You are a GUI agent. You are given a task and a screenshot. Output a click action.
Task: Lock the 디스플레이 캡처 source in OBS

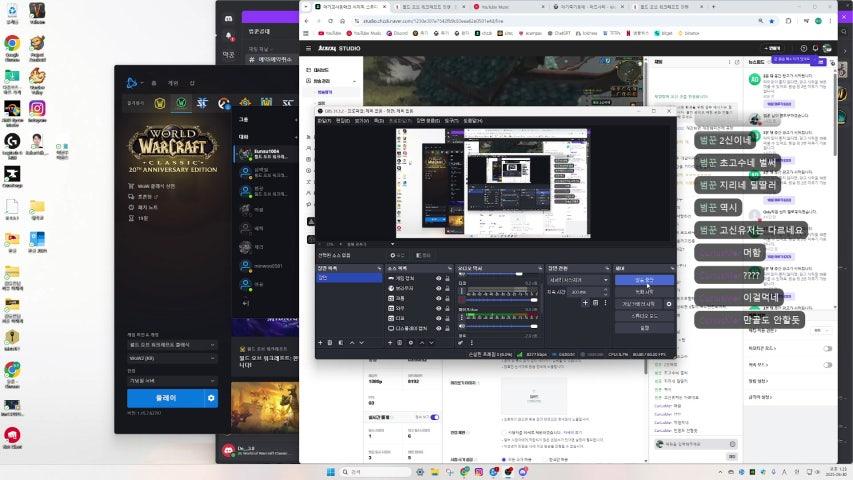point(447,329)
